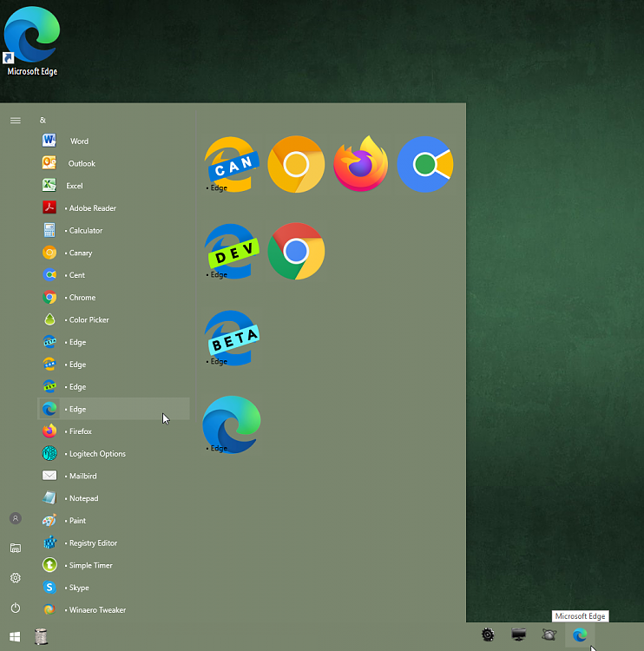Open Canary in the app list
This screenshot has height=651, width=644.
click(x=114, y=253)
